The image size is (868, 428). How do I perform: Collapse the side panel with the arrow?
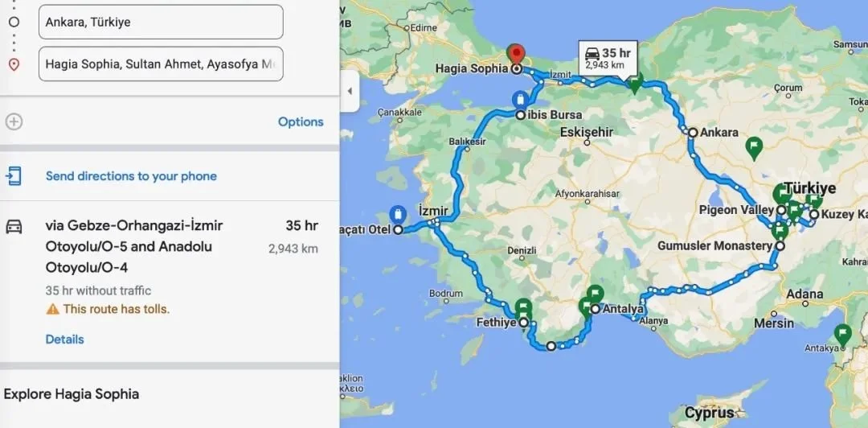click(x=350, y=91)
